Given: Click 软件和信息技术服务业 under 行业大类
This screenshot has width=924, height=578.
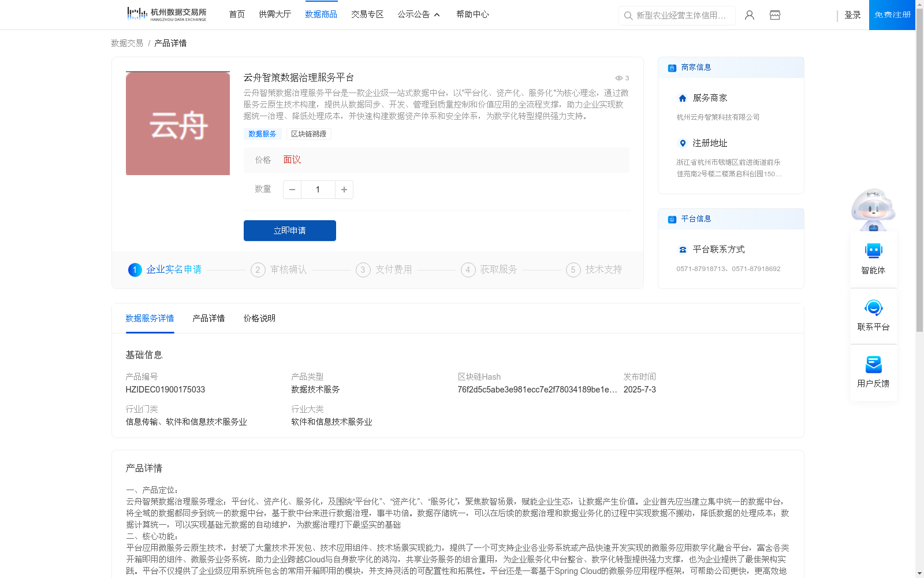Looking at the screenshot, I should [x=331, y=422].
